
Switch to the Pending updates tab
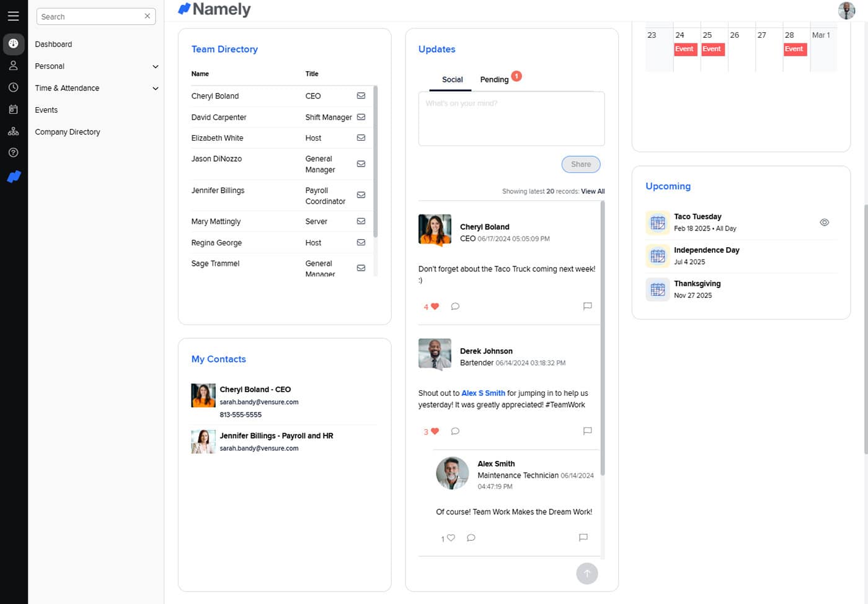(494, 79)
